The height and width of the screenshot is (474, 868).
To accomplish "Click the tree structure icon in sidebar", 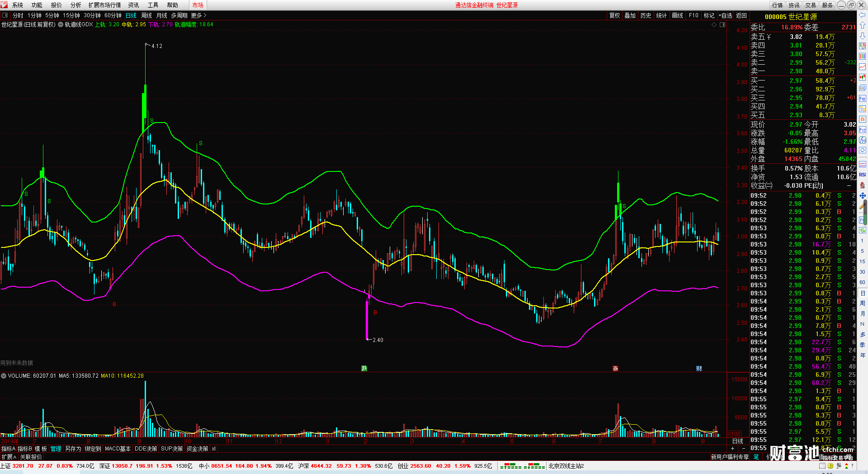I will tap(863, 109).
